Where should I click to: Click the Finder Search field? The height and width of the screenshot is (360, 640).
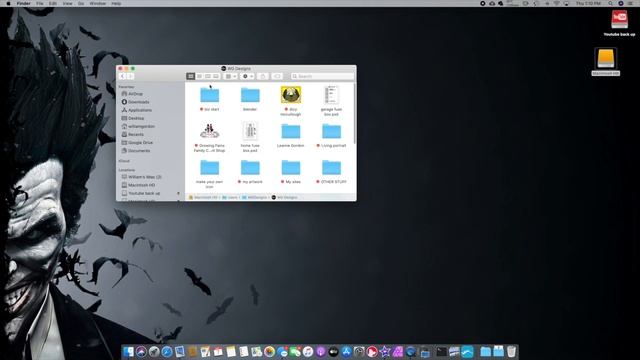click(x=322, y=76)
